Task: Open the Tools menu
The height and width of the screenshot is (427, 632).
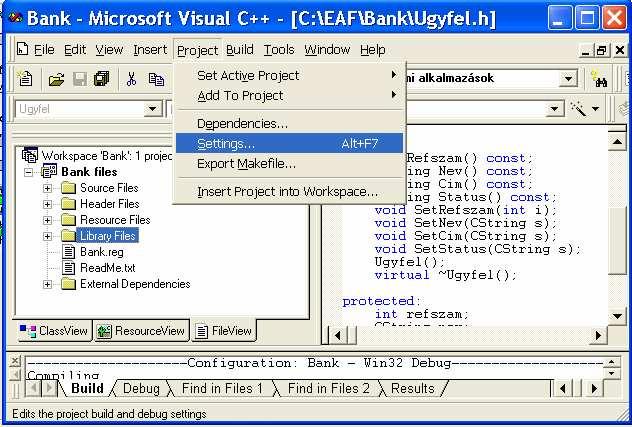Action: pos(279,50)
